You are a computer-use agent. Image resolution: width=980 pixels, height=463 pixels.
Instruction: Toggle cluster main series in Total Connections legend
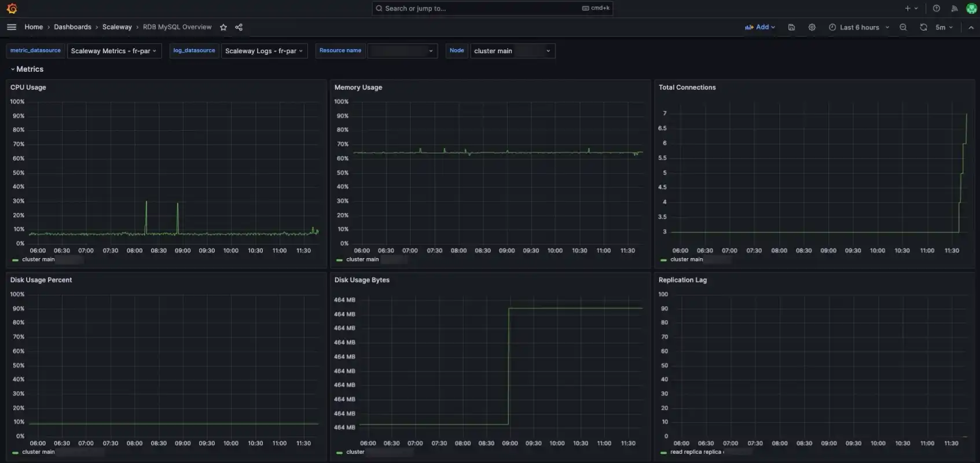point(687,260)
